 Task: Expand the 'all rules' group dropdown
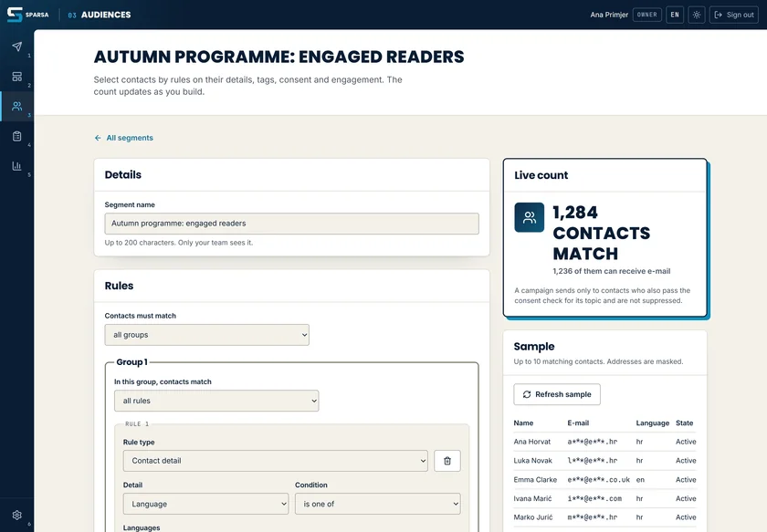tap(216, 401)
